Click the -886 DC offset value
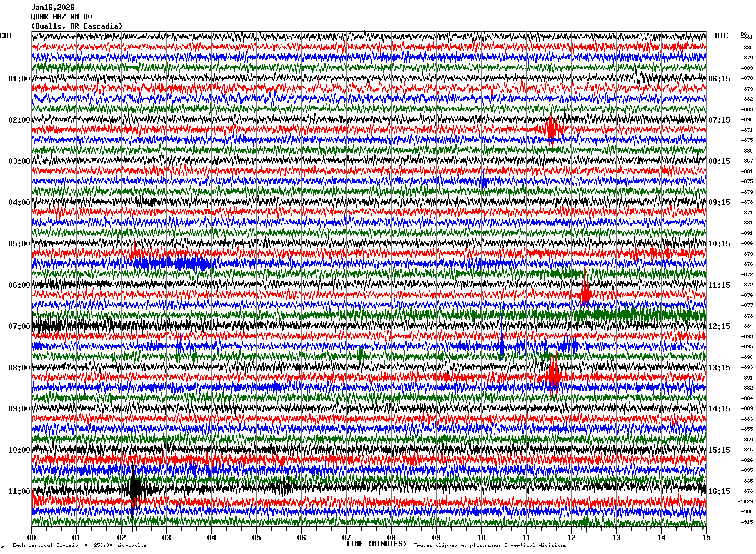This screenshot has width=756, height=554. pos(747,243)
